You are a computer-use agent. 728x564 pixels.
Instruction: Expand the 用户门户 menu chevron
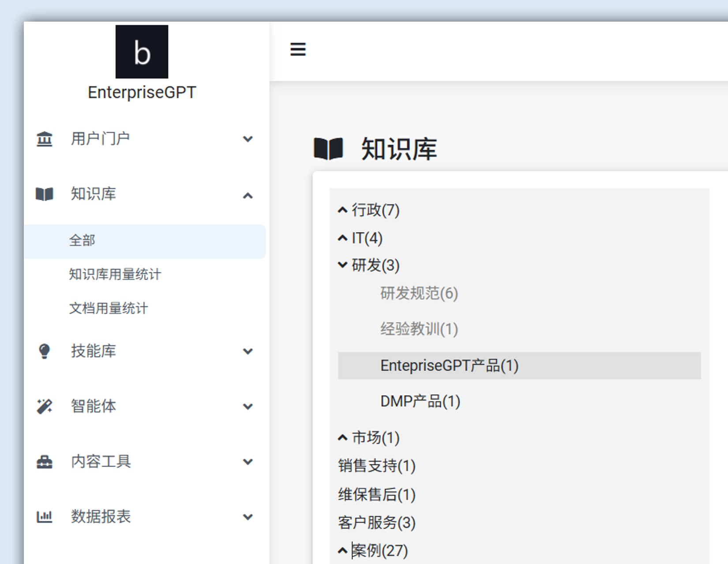(248, 139)
